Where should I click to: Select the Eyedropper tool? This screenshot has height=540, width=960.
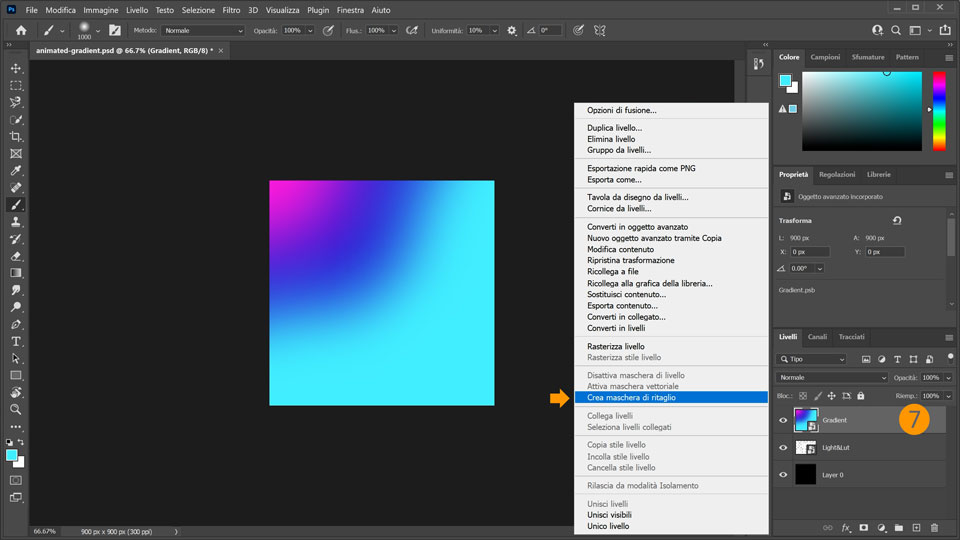point(16,170)
